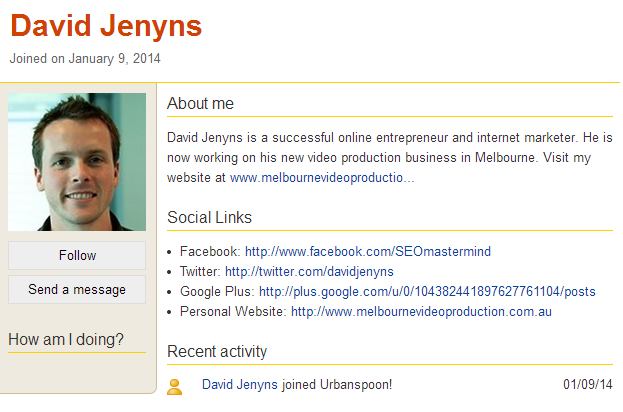This screenshot has width=623, height=412.
Task: Click the large David Jenyns page title
Action: pos(106,26)
